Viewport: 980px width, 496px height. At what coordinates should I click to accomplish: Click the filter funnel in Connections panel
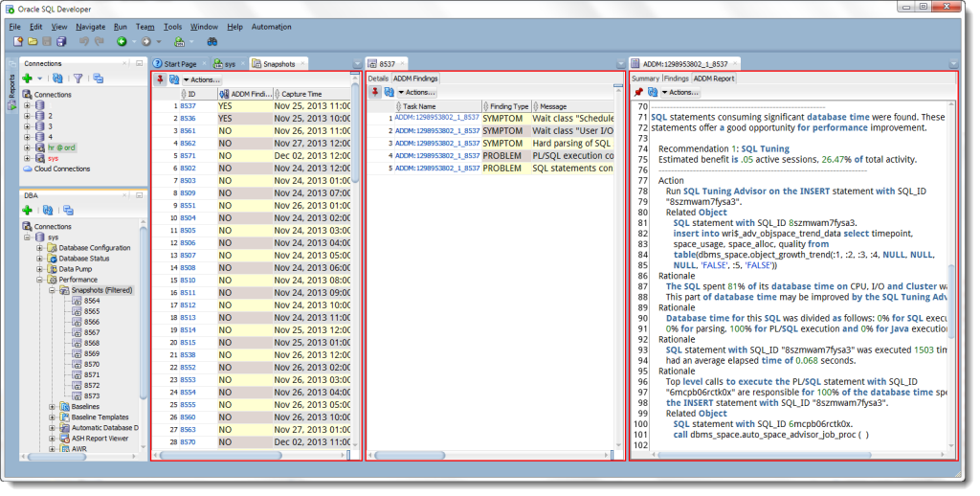(78, 79)
